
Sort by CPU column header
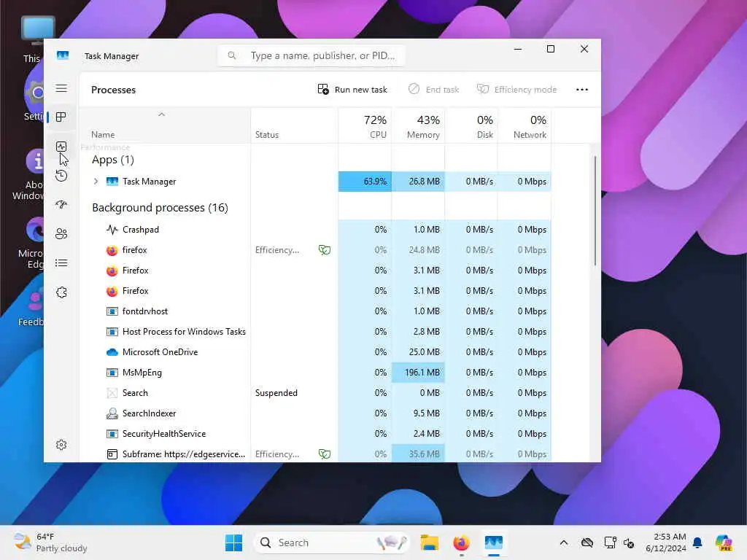365,126
